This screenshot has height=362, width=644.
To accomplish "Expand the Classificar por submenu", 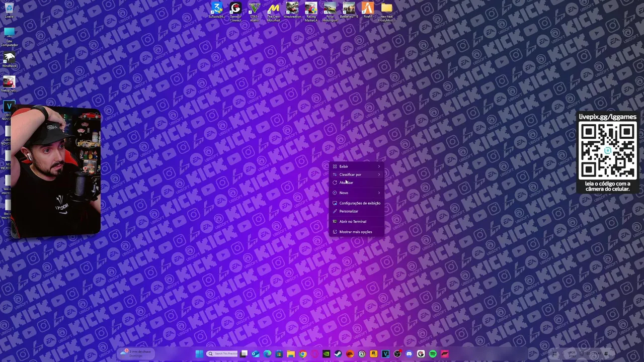I will [x=357, y=174].
